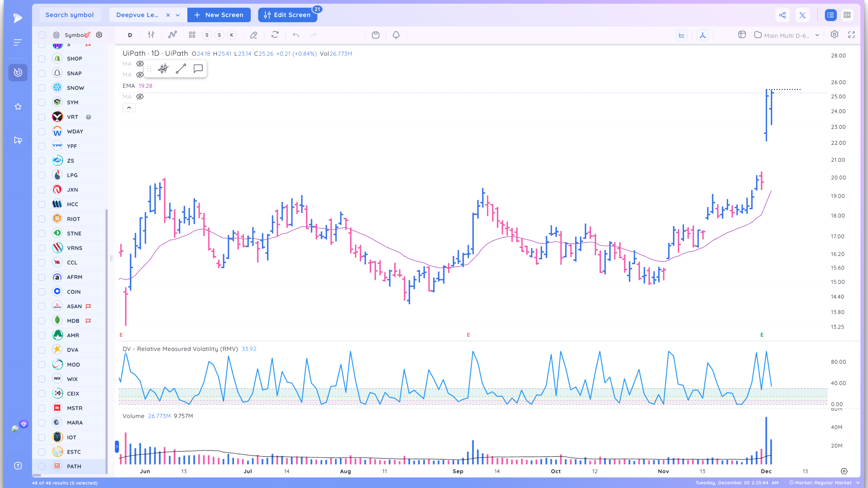
Task: Check the RIOT row checkbox
Action: pyautogui.click(x=42, y=219)
